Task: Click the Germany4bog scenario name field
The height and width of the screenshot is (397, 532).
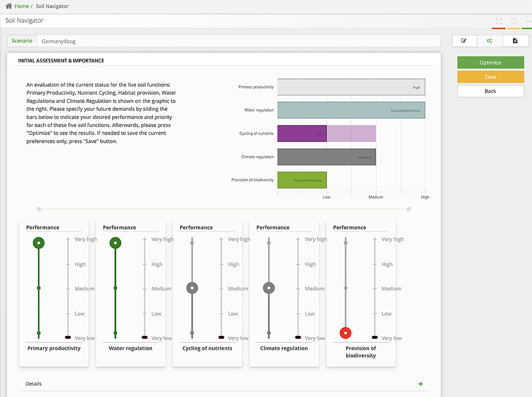Action: click(239, 41)
